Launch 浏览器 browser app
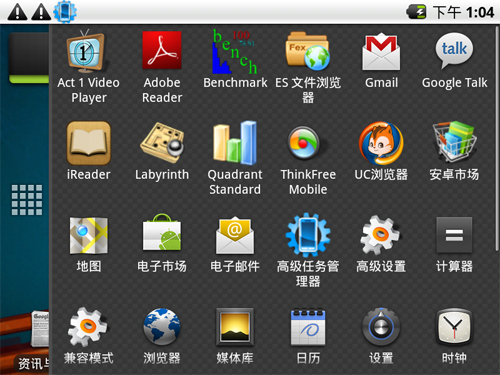 pyautogui.click(x=162, y=335)
